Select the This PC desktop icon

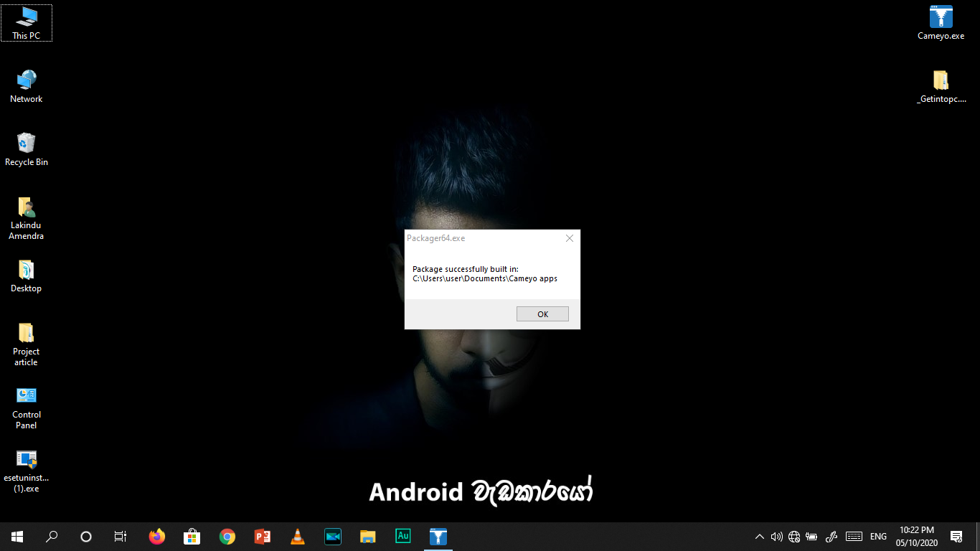[x=27, y=23]
